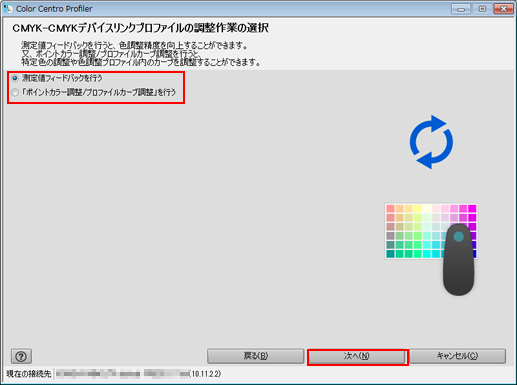Minimize the Color Centro Profiler window
The image size is (517, 385).
[x=461, y=9]
